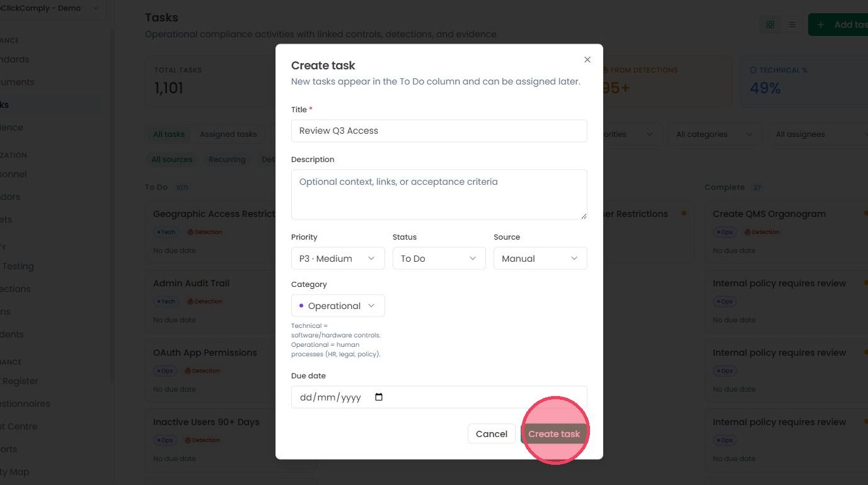This screenshot has width=868, height=485.
Task: Click the Detection badge on Admin Audit Trail
Action: pos(204,301)
